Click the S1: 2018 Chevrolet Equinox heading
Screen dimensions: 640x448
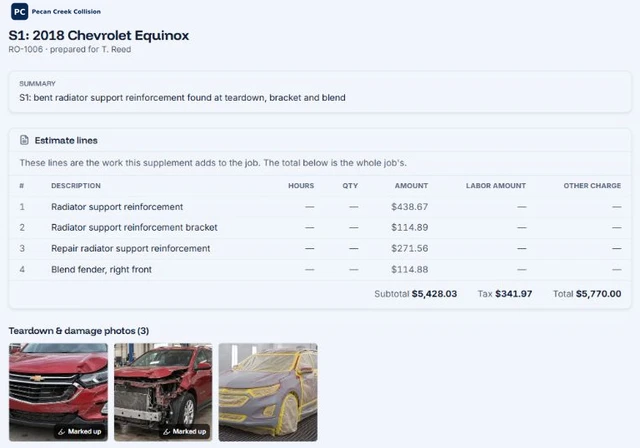pyautogui.click(x=99, y=35)
